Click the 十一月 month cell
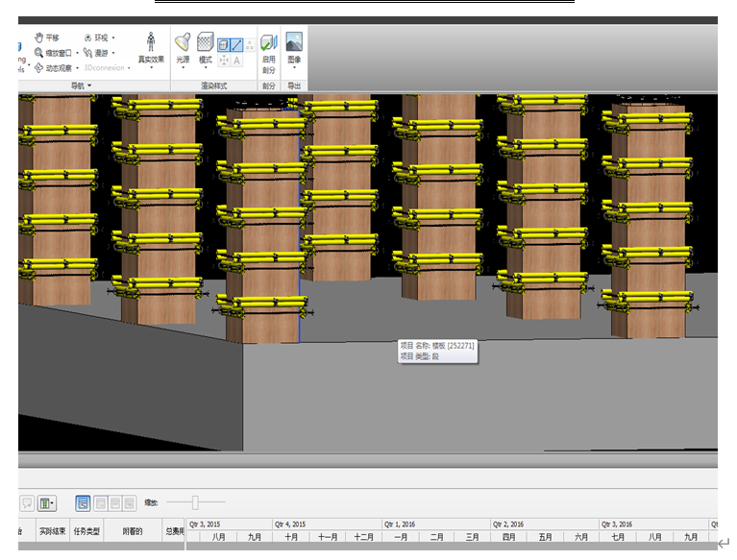737x560 pixels. pos(327,537)
